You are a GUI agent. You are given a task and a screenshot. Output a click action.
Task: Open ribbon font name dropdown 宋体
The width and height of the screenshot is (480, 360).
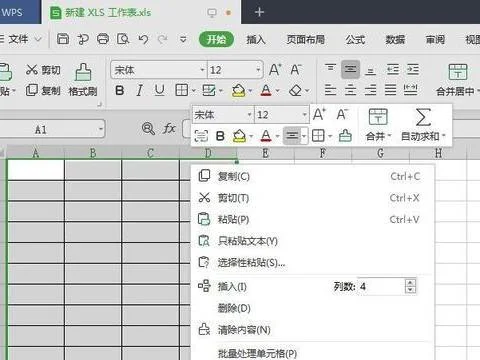(202, 70)
